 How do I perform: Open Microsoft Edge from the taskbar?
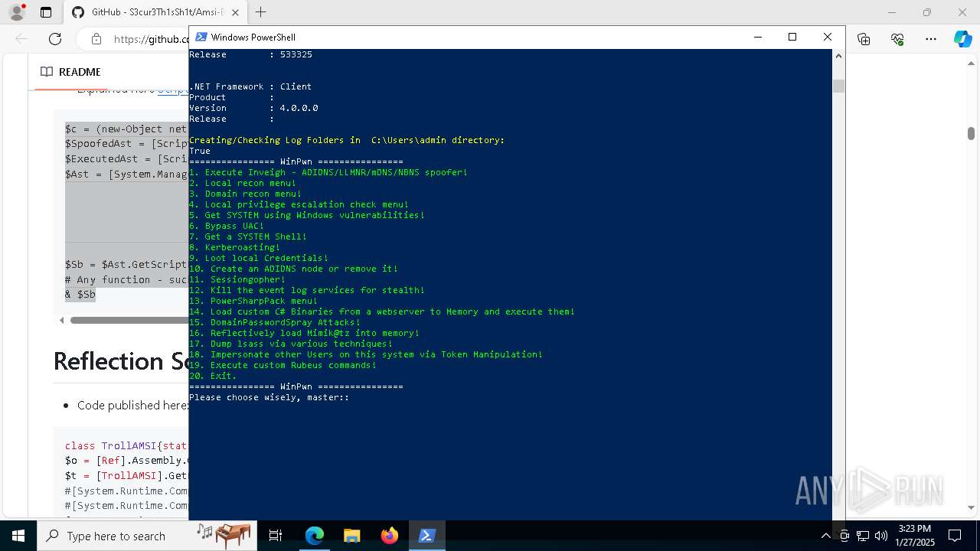pyautogui.click(x=315, y=536)
